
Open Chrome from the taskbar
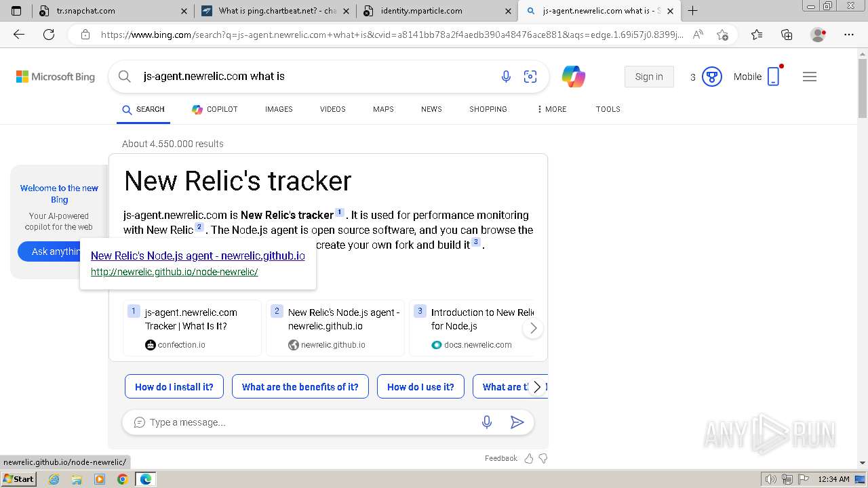click(122, 479)
